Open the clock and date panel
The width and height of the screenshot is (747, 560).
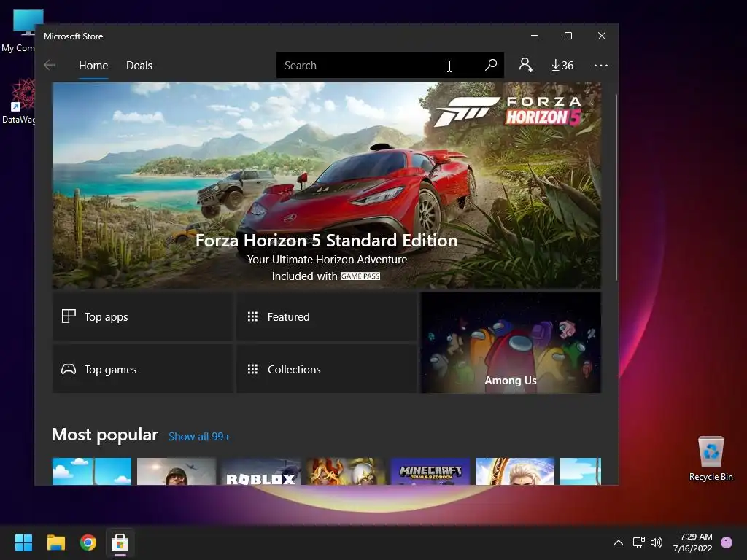click(693, 542)
